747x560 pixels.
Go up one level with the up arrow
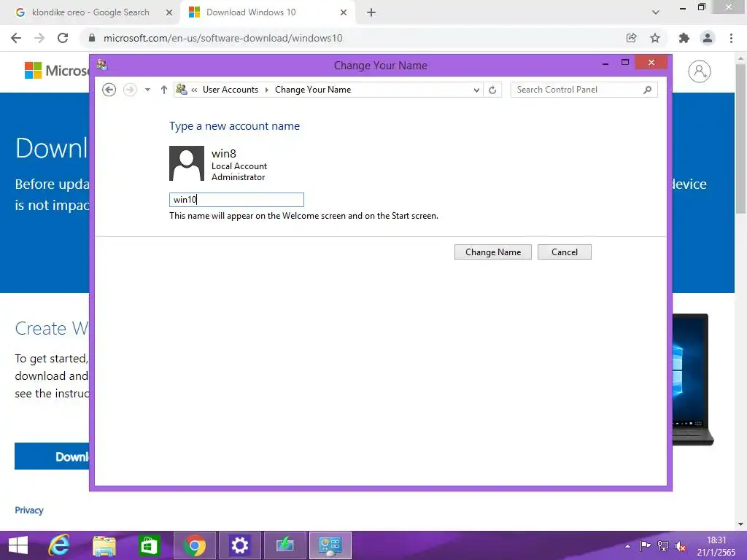click(x=164, y=90)
